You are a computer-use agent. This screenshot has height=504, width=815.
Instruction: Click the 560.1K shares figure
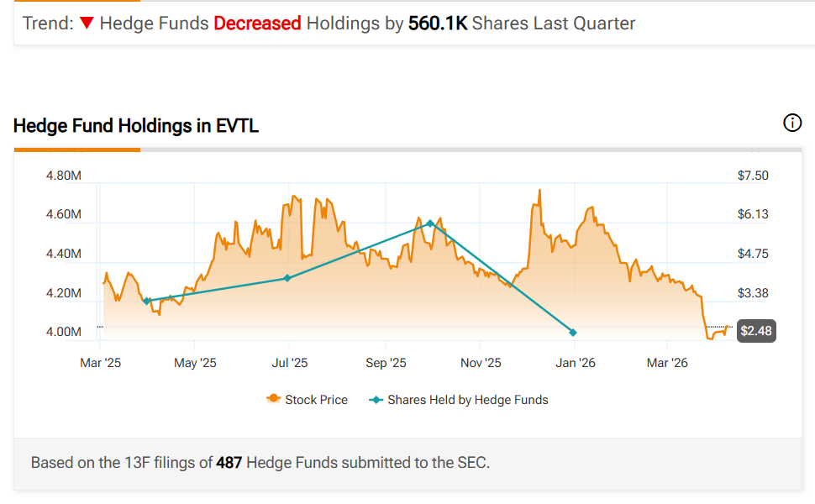438,24
